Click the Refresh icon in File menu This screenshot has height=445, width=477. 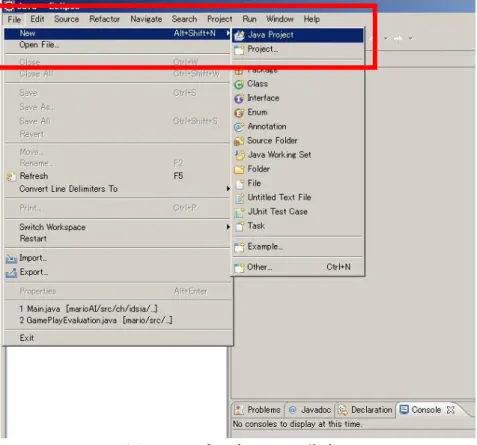click(x=11, y=176)
